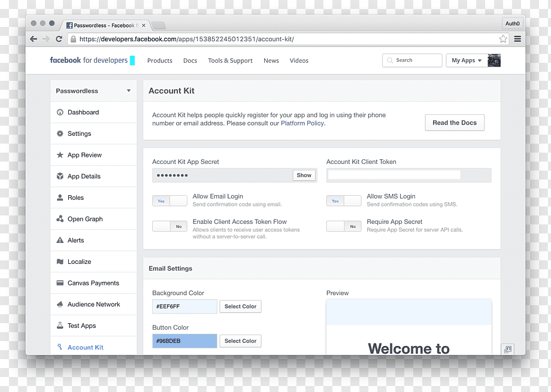
Task: Click the Dashboard sidebar icon
Action: pos(60,112)
